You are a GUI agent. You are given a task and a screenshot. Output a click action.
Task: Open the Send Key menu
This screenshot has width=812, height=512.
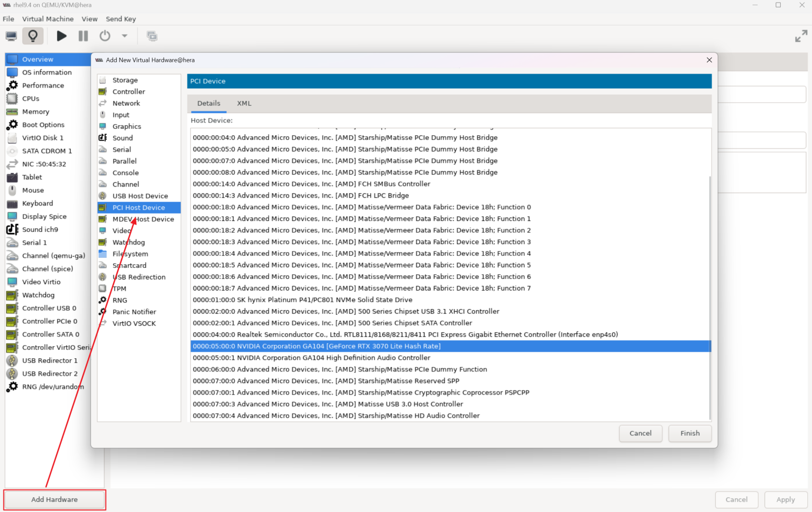click(121, 19)
